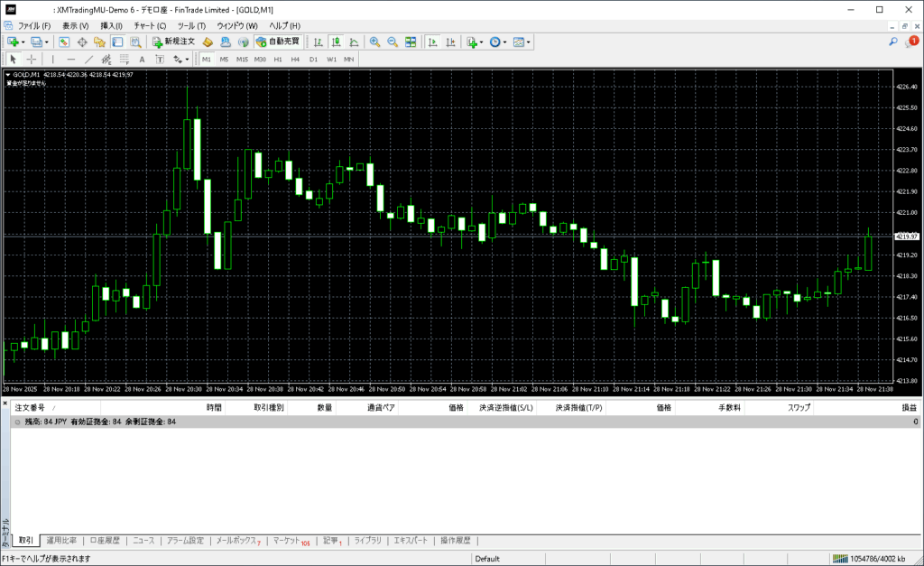Expand the new chart dropdown arrow
This screenshot has height=566, width=924.
tap(23, 42)
